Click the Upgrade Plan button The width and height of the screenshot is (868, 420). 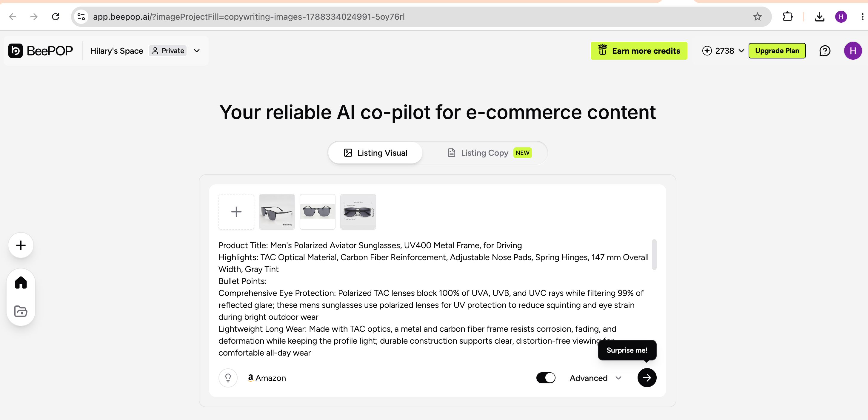point(777,51)
